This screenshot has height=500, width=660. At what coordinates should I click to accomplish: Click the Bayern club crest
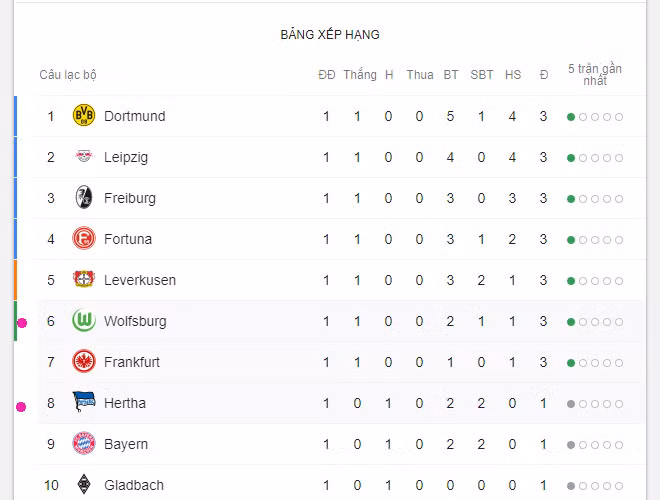(83, 444)
